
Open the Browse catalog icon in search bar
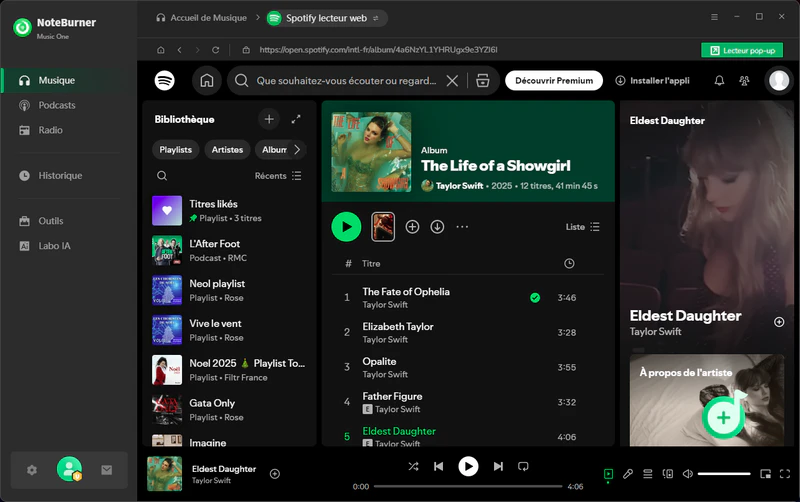coord(482,81)
